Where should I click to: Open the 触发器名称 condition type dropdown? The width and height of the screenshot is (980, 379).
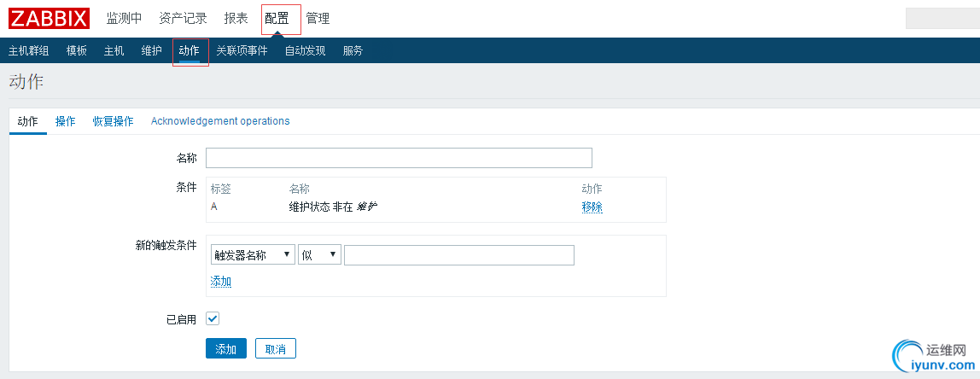coord(252,255)
